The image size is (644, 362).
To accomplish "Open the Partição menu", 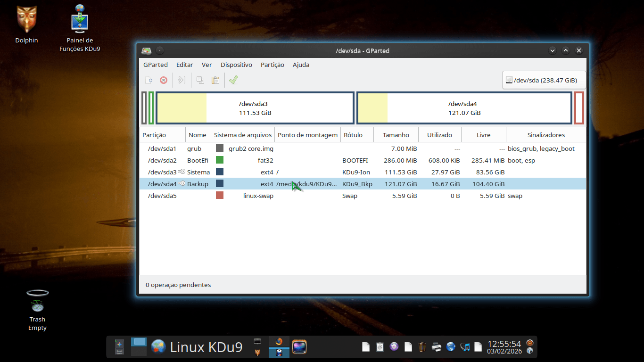I will click(x=272, y=65).
